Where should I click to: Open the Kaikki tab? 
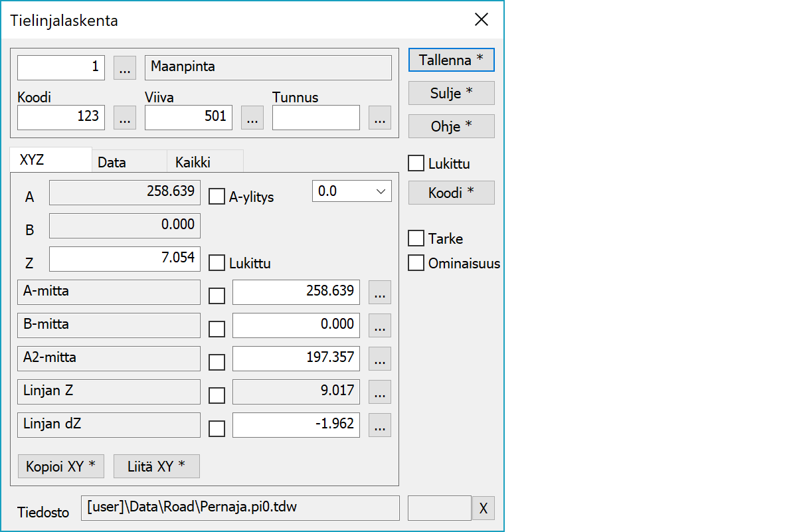coord(193,162)
